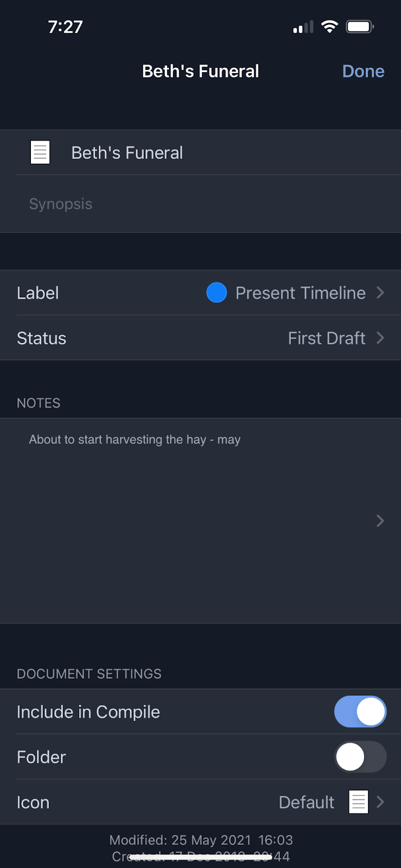Open the Notes editor chevron
This screenshot has width=401, height=868.
click(380, 521)
